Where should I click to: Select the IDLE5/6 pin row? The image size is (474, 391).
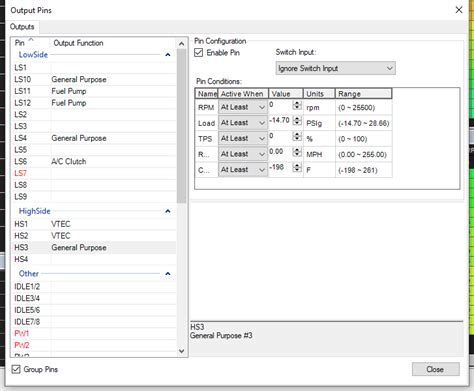(x=94, y=310)
